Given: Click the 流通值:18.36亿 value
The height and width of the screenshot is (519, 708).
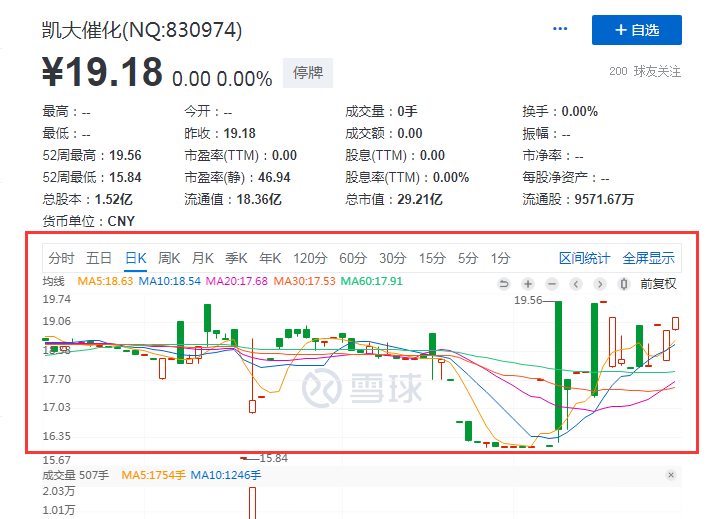Looking at the screenshot, I should pyautogui.click(x=233, y=199).
